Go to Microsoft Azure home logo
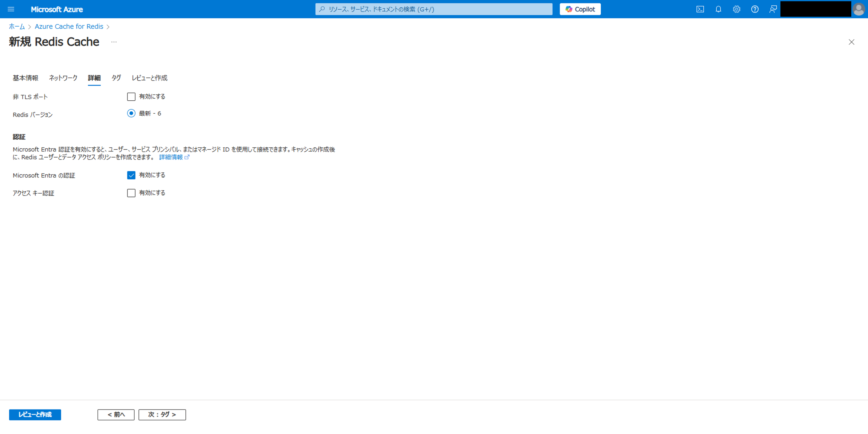 (57, 9)
